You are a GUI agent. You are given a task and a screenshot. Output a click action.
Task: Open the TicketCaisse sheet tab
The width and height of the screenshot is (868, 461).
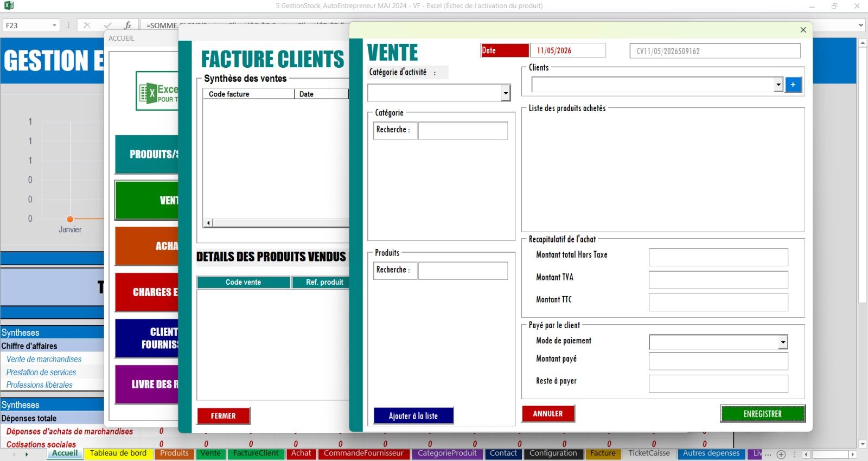coord(649,454)
